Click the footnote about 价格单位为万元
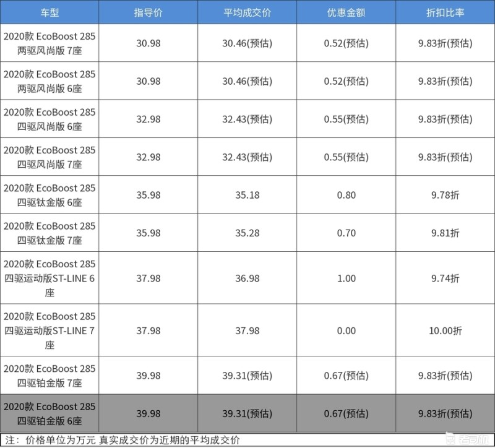The width and height of the screenshot is (495, 448). click(123, 440)
